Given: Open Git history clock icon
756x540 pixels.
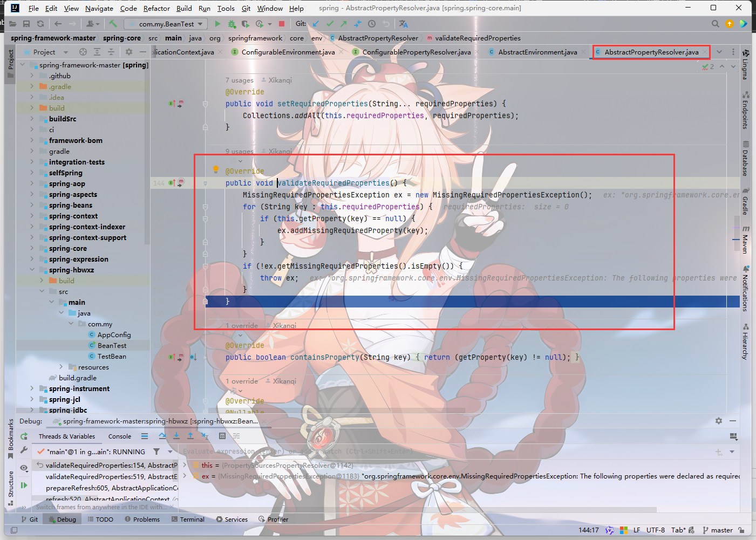Looking at the screenshot, I should coord(372,24).
